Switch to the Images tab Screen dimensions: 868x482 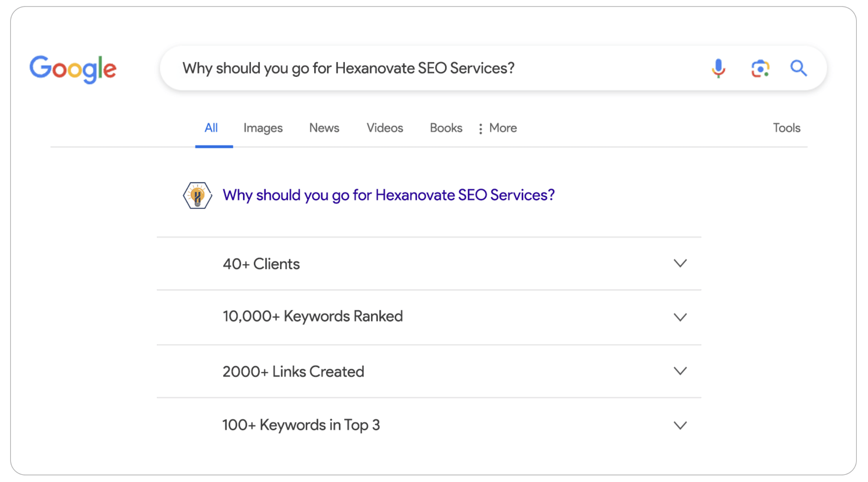point(263,128)
